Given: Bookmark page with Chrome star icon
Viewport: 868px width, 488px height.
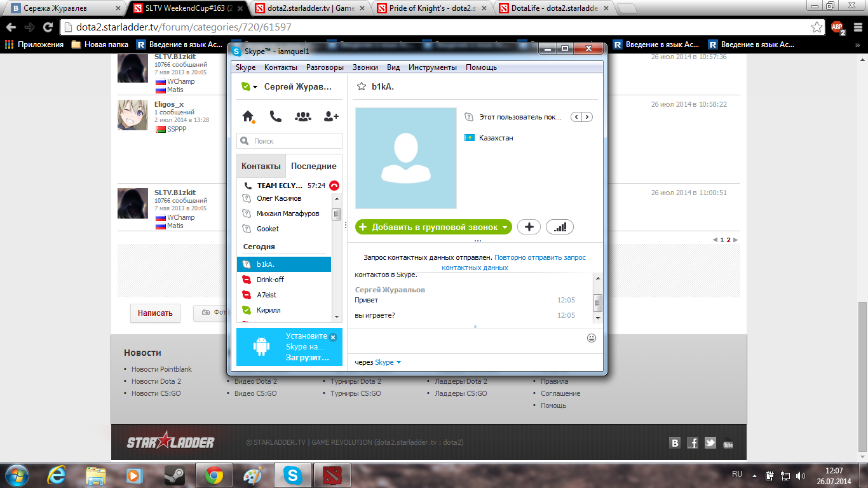Looking at the screenshot, I should tap(817, 27).
